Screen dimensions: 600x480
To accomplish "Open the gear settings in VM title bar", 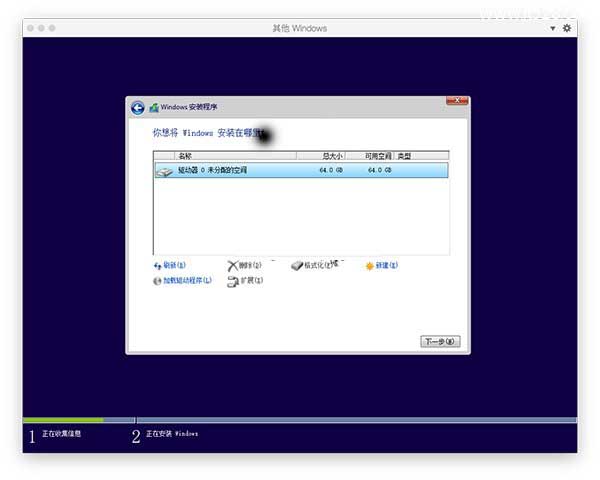I will 567,28.
